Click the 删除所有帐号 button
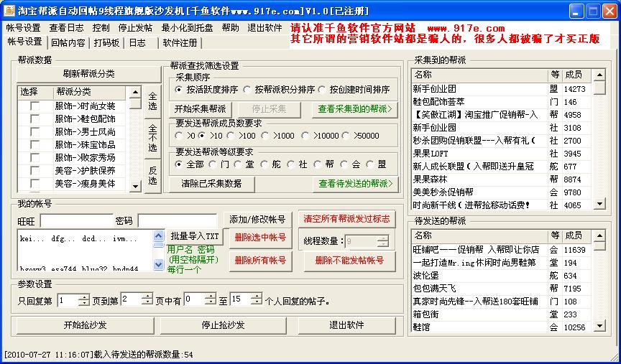Image resolution: width=621 pixels, height=364 pixels. [260, 261]
